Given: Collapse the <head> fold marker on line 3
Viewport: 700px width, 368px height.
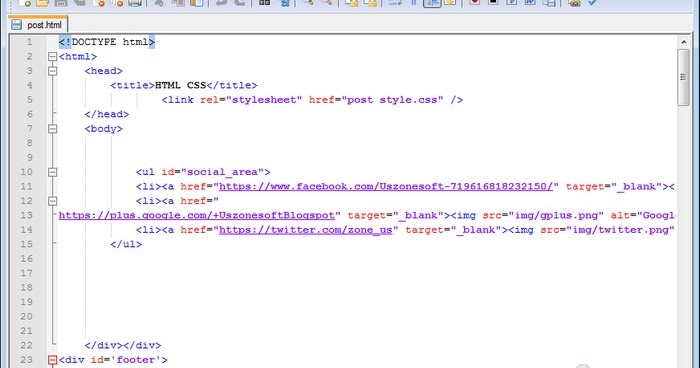Looking at the screenshot, I should (x=52, y=71).
